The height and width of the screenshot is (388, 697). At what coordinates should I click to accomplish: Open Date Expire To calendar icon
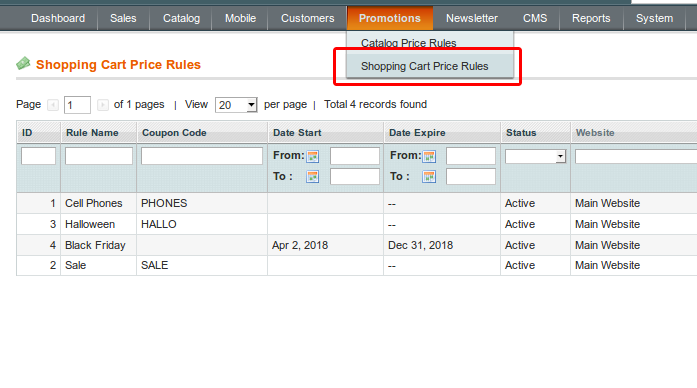click(x=429, y=176)
